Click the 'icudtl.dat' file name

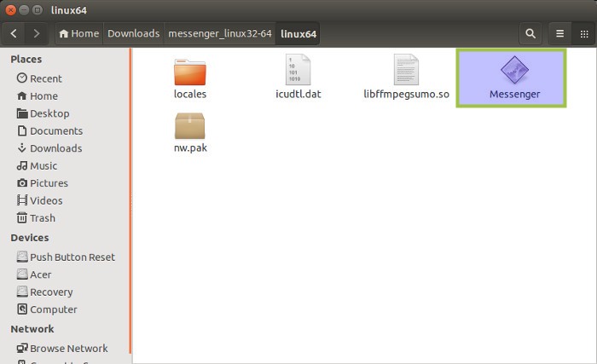coord(298,94)
